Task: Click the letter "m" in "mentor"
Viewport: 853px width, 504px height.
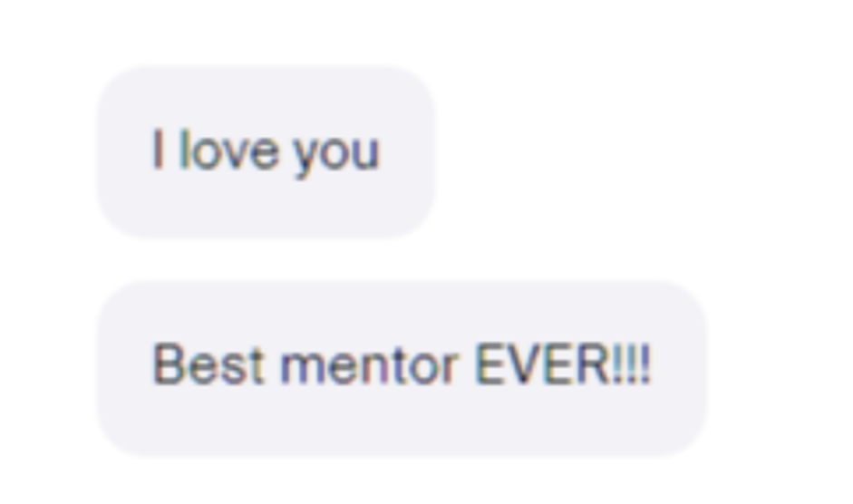Action: (304, 368)
